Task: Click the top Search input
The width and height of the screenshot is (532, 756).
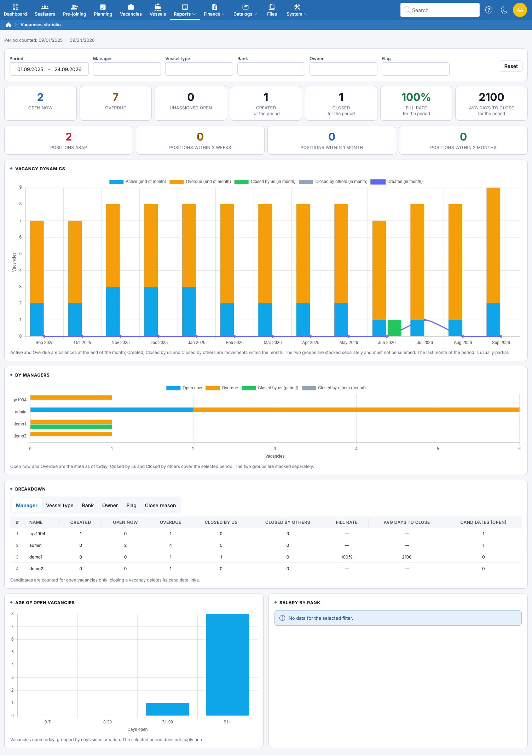Action: [x=440, y=10]
